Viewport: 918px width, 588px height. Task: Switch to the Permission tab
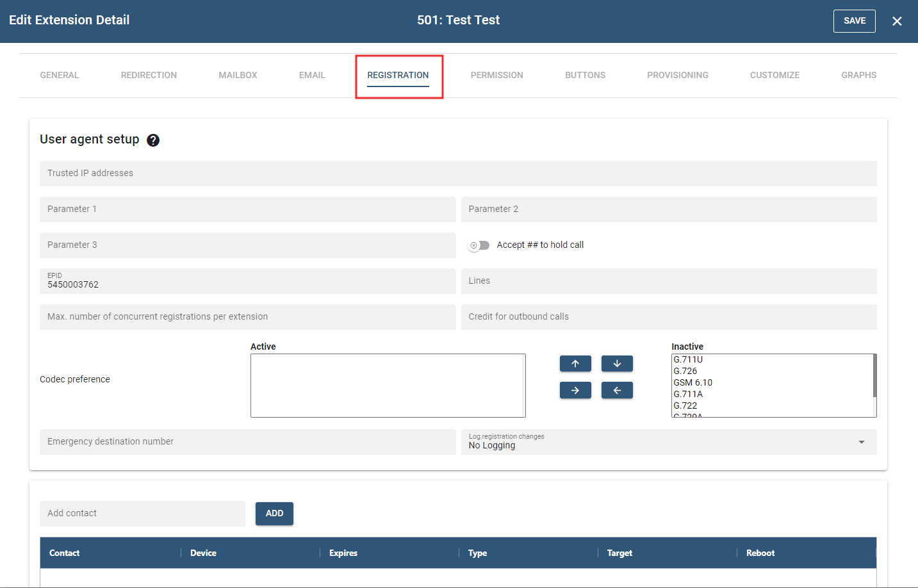click(x=496, y=75)
